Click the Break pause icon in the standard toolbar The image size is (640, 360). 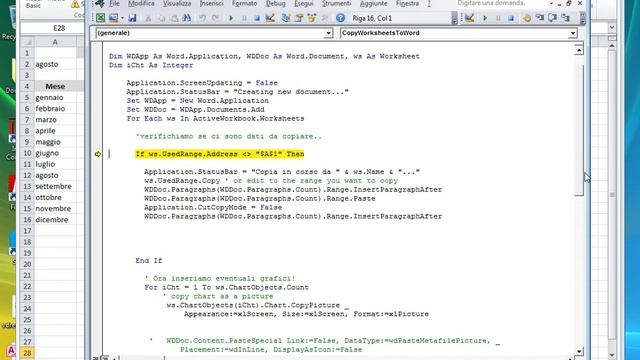click(244, 18)
